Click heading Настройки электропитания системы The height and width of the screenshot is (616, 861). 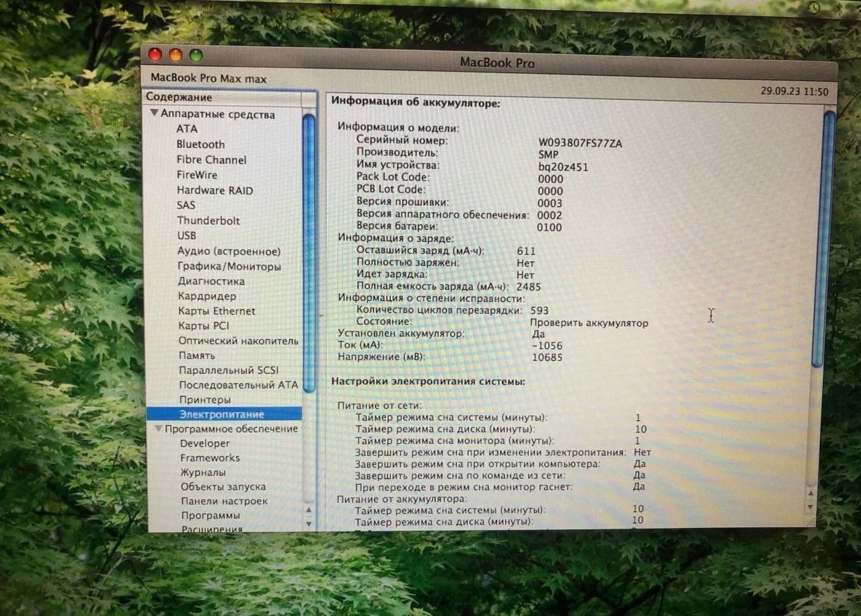click(428, 381)
